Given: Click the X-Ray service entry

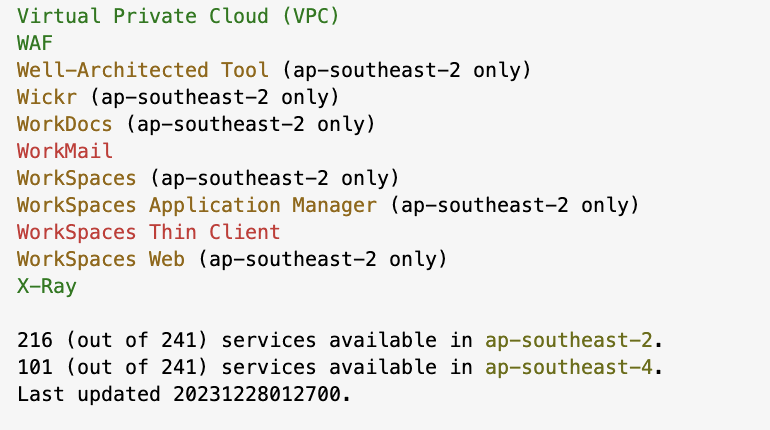Looking at the screenshot, I should coord(47,286).
